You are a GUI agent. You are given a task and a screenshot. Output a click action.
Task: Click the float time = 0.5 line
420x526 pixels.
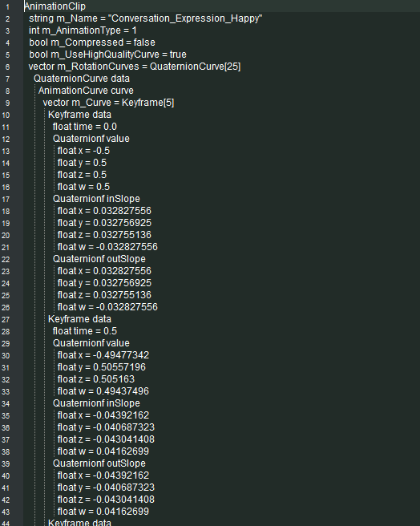click(85, 331)
